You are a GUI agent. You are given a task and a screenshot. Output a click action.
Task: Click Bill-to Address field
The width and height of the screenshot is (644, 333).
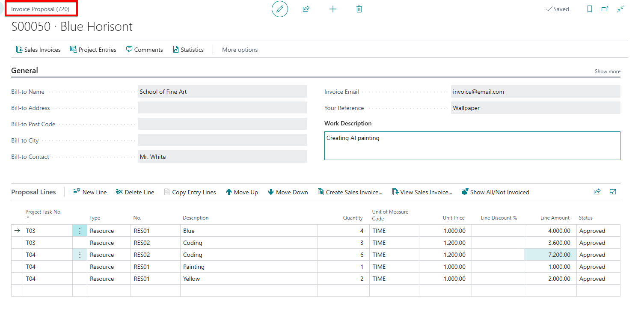click(223, 108)
